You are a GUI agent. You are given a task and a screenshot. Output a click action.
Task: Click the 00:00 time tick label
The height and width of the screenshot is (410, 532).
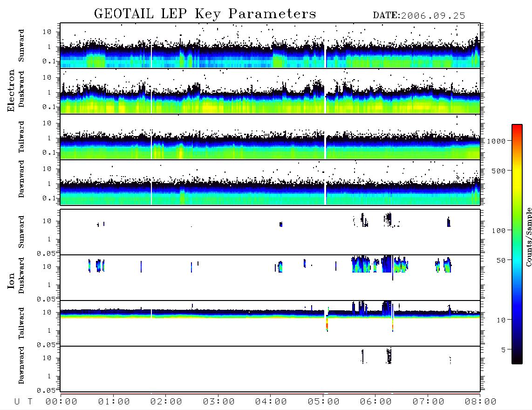pyautogui.click(x=61, y=402)
